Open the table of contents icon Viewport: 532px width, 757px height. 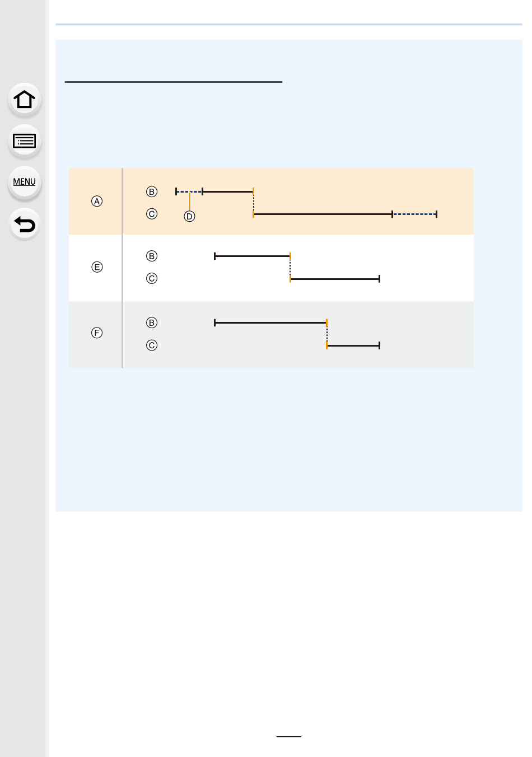[x=25, y=141]
